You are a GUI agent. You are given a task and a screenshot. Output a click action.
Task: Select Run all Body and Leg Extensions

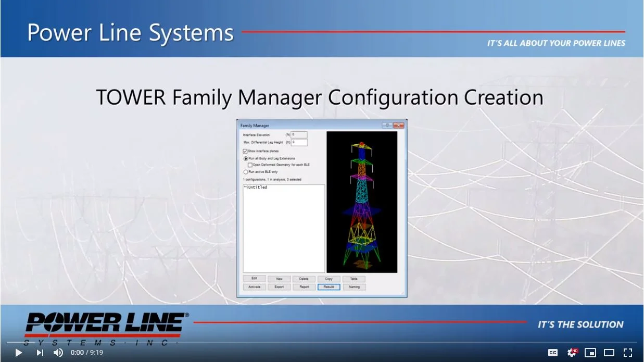tap(246, 158)
